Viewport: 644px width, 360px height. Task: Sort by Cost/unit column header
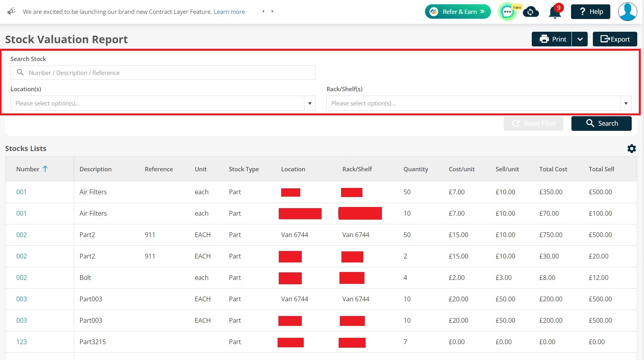coord(462,169)
